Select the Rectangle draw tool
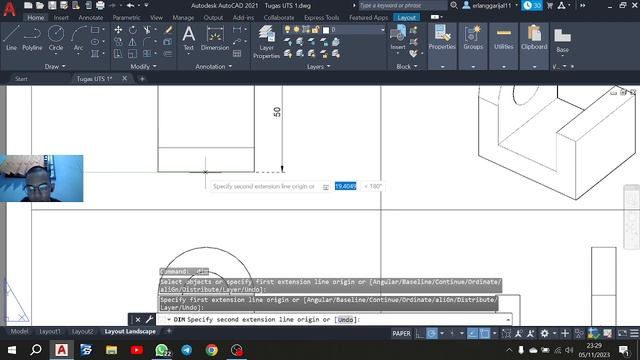This screenshot has height=360, width=640. (95, 30)
